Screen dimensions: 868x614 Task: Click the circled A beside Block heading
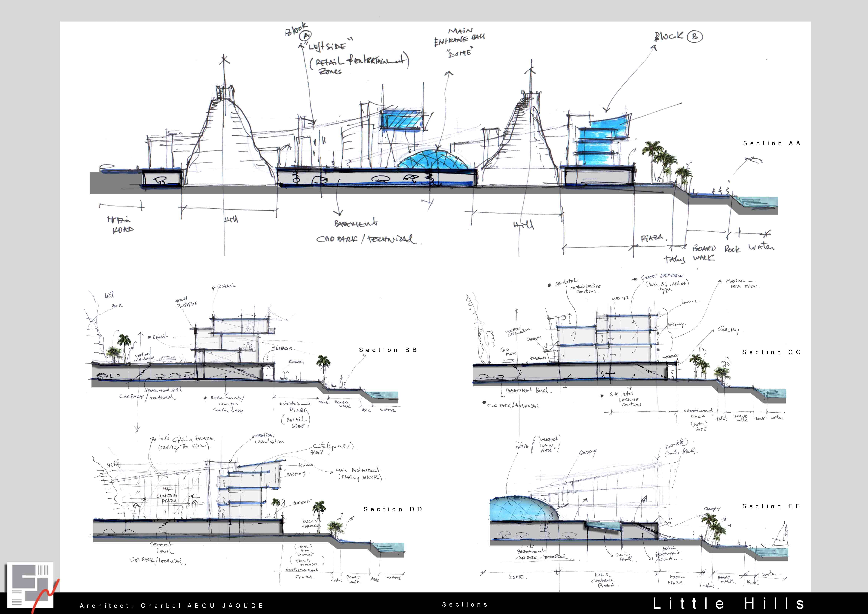pos(305,36)
